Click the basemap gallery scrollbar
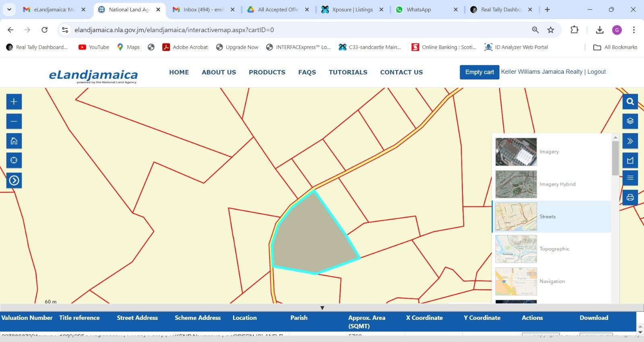Image resolution: width=644 pixels, height=342 pixels. 615,158
